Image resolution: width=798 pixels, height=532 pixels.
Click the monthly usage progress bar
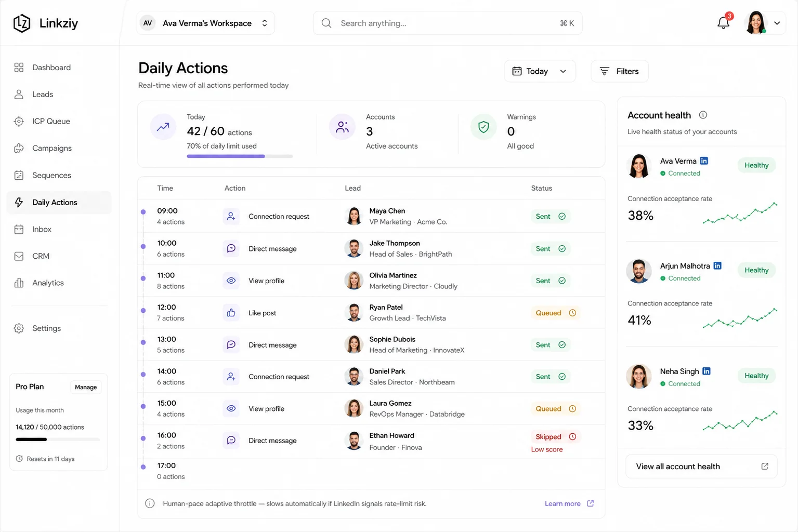tap(58, 440)
